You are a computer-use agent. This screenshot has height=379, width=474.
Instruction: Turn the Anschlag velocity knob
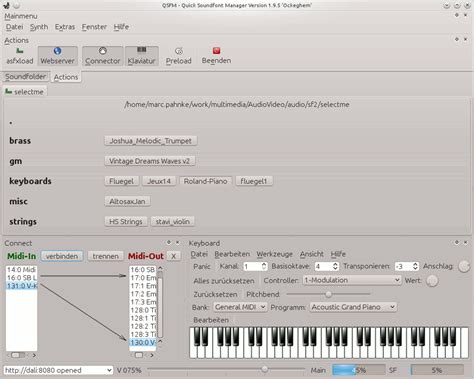[x=464, y=266]
